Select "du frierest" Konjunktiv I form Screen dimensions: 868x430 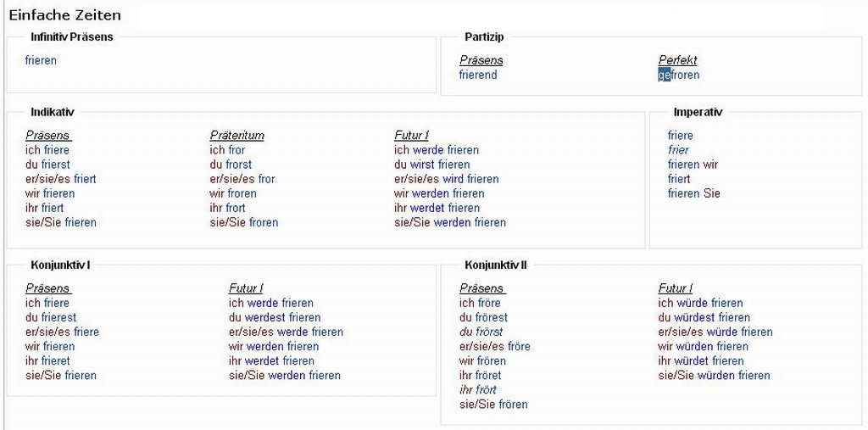click(51, 317)
